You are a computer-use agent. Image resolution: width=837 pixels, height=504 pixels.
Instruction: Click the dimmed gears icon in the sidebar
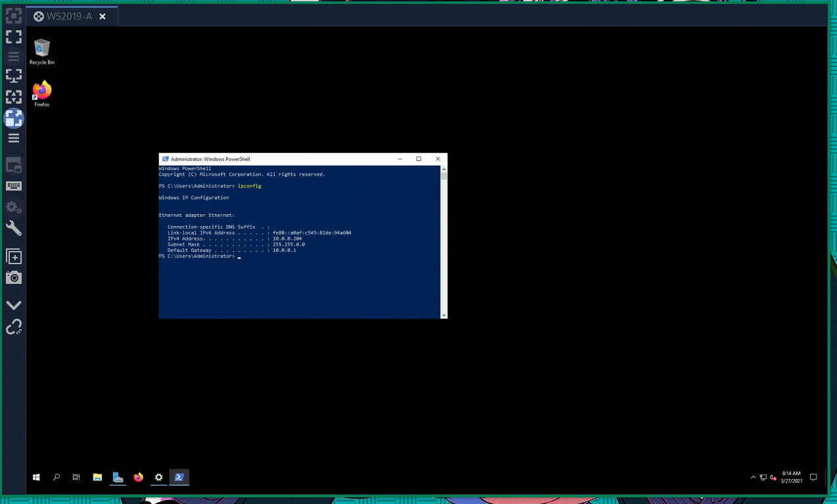click(x=14, y=208)
